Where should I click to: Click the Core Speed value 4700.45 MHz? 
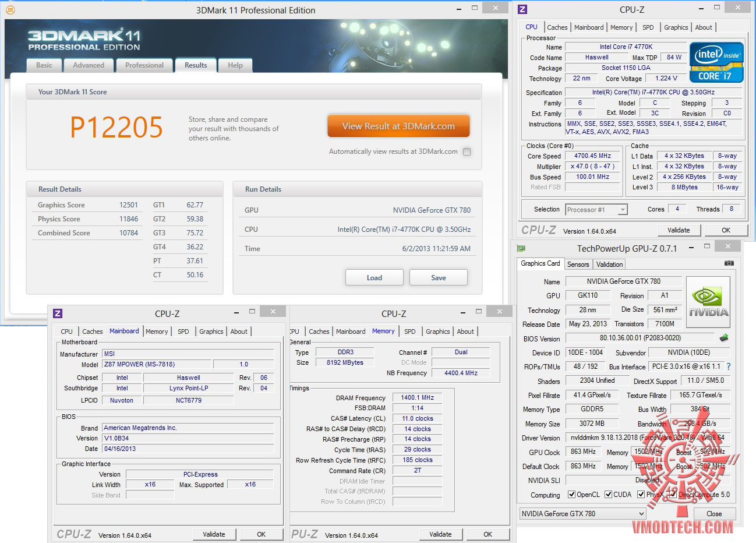tap(593, 156)
